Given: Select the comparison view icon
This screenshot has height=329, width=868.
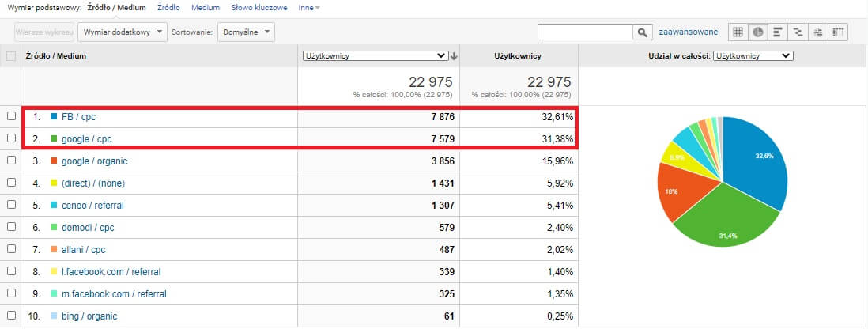Looking at the screenshot, I should (x=798, y=32).
